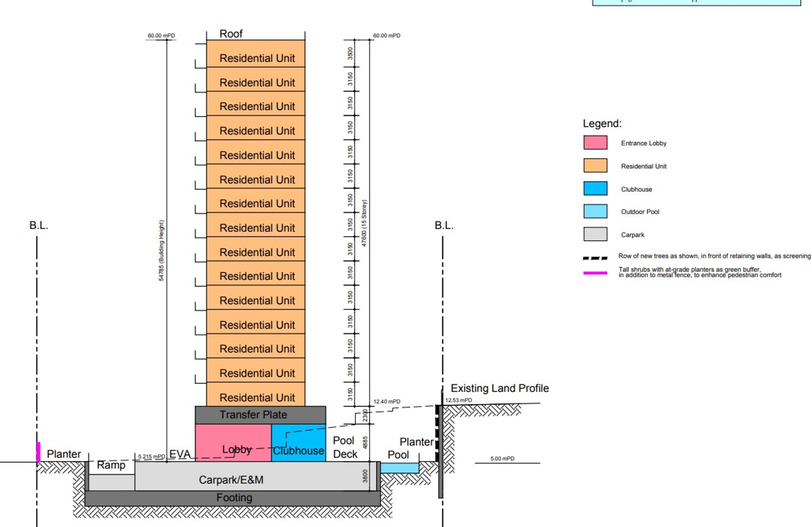Select the '54785 (Building Height)' dimension text
Screen dimensions: 812x527
tap(161, 250)
